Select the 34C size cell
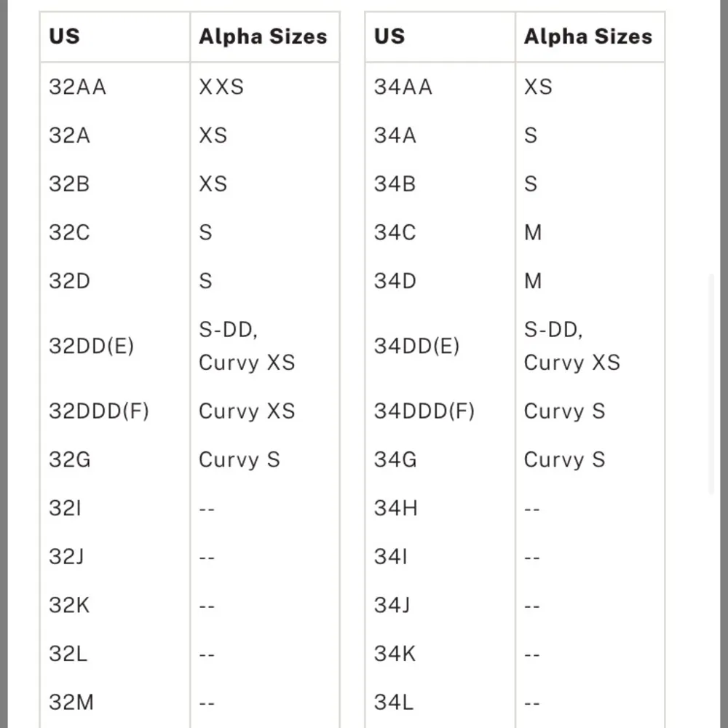Screen dimensions: 728x728 point(395,233)
